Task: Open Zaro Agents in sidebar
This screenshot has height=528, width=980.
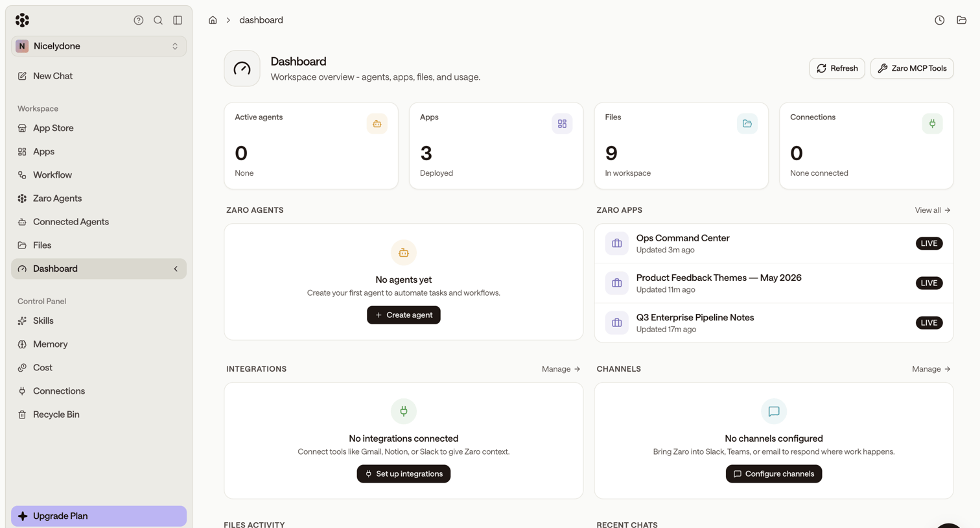Action: [99, 198]
